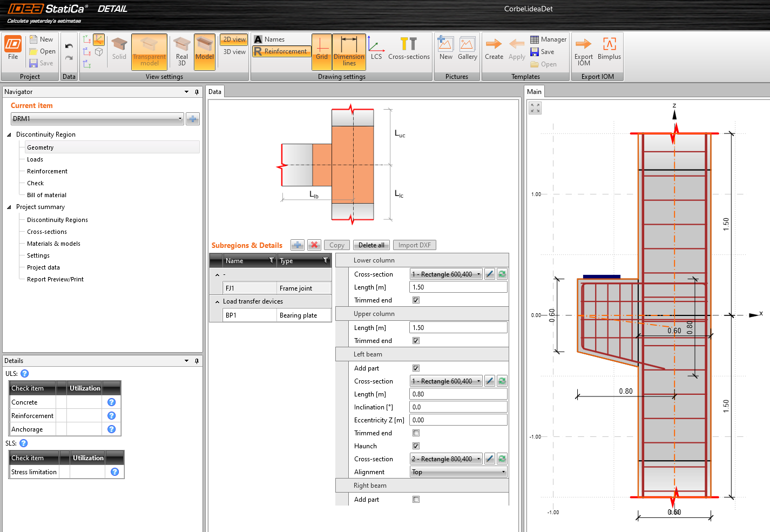Toggle LCS display in drawing settings
The width and height of the screenshot is (770, 532).
pos(376,49)
